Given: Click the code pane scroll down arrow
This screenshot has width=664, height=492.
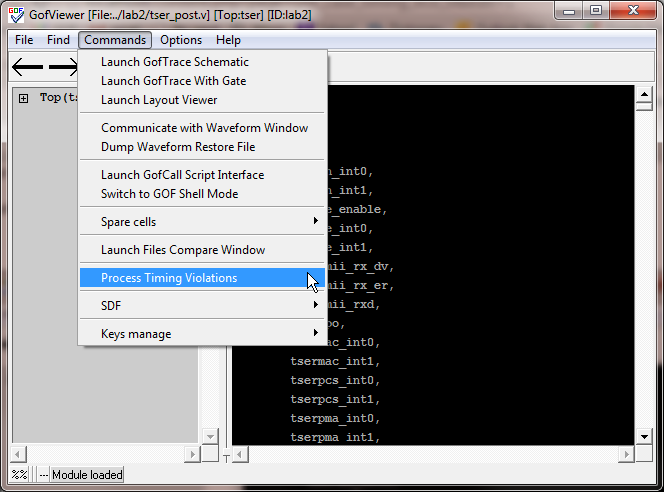Looking at the screenshot, I should click(642, 437).
